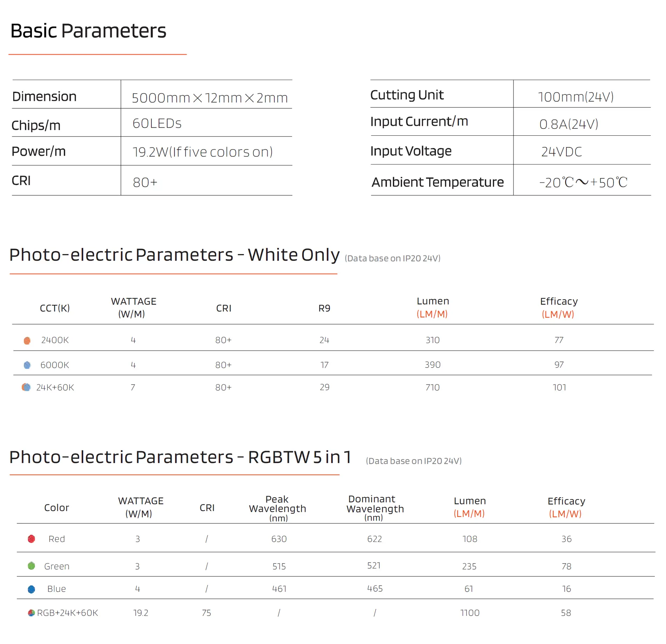Select the 6000K efficacy value 97
This screenshot has width=666, height=644.
(x=559, y=365)
